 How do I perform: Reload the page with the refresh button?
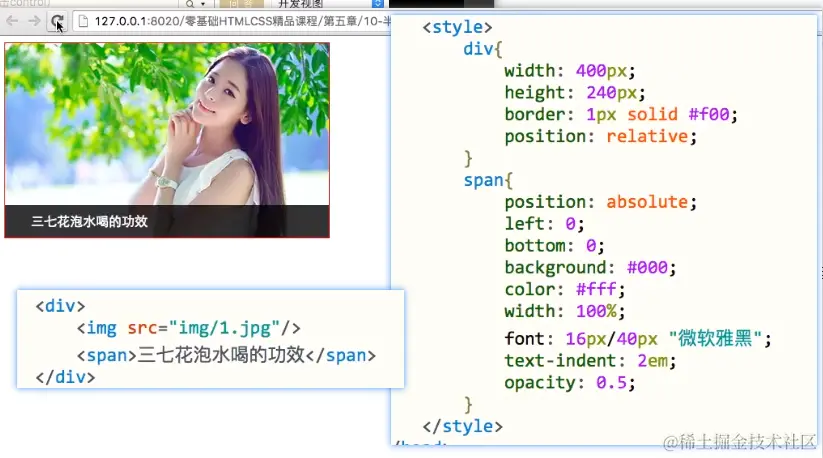click(x=57, y=22)
